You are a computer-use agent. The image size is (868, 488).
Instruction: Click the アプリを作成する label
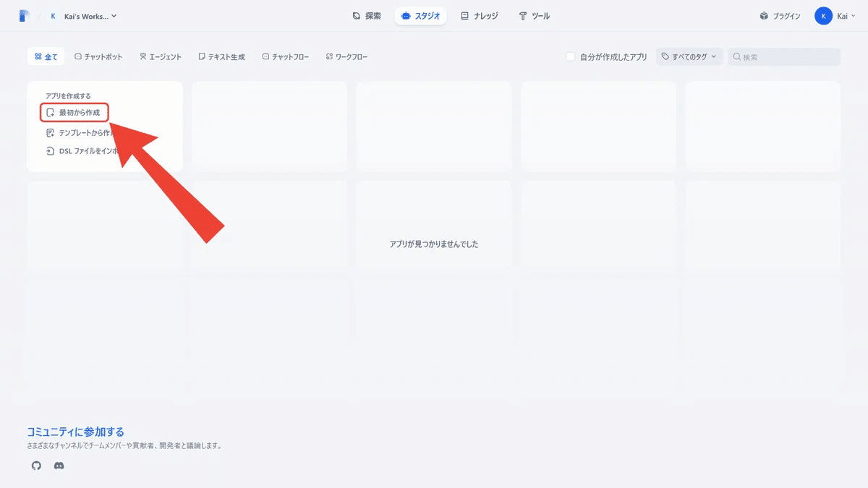(x=68, y=95)
